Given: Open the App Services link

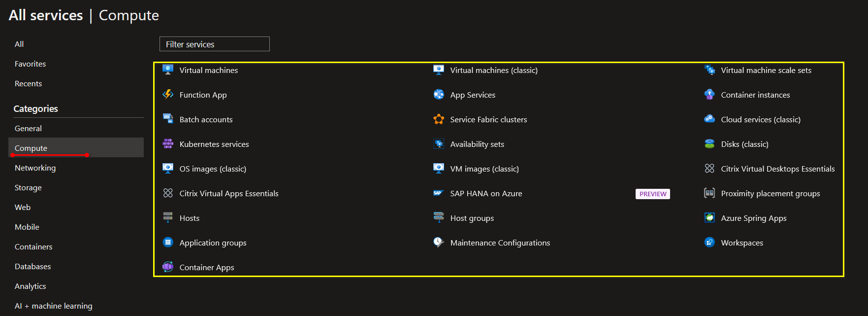Looking at the screenshot, I should tap(473, 95).
